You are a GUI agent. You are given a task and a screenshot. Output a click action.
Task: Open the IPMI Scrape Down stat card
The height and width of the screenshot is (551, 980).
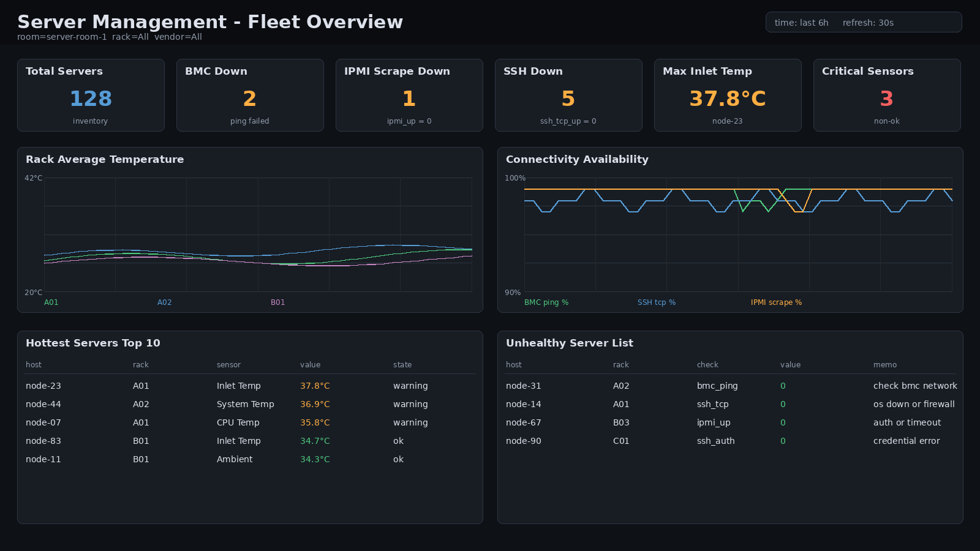click(409, 95)
